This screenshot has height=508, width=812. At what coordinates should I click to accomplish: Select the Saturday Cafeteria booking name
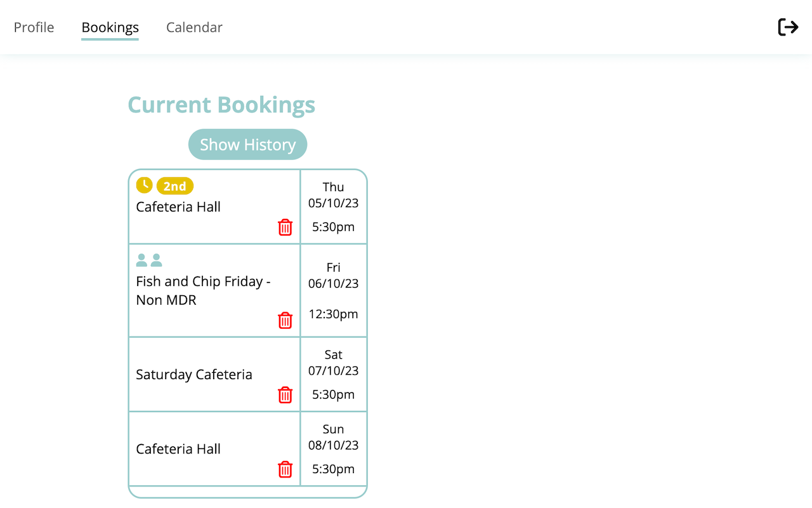tap(194, 375)
